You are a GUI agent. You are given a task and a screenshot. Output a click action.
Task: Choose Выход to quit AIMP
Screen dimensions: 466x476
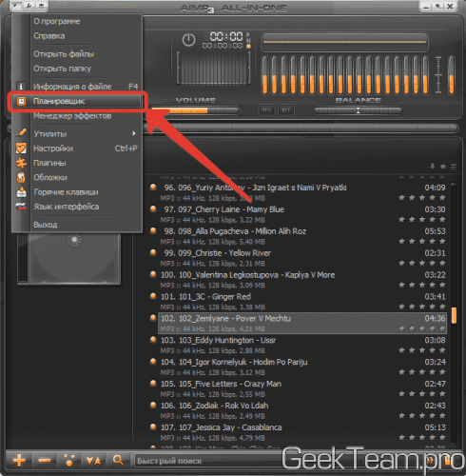[x=46, y=225]
